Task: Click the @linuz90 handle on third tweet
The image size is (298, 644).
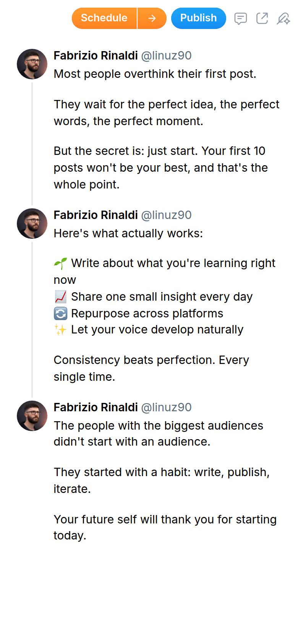Action: (x=166, y=407)
